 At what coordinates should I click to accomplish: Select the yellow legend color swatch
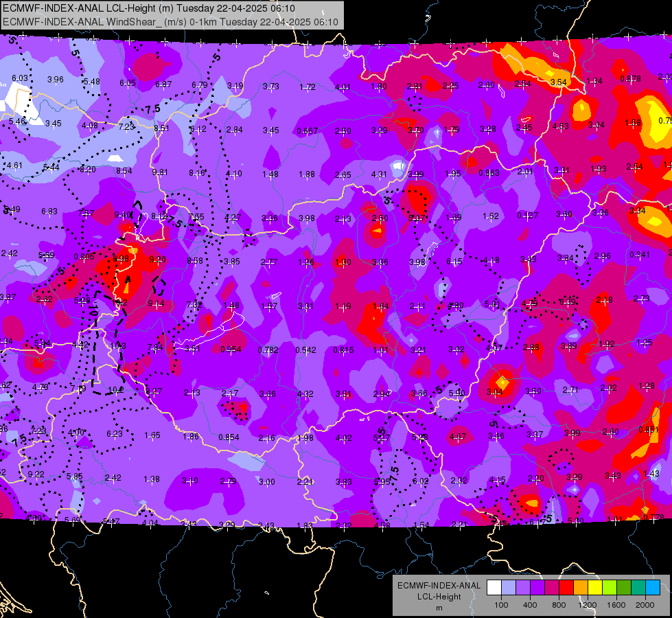[595, 588]
